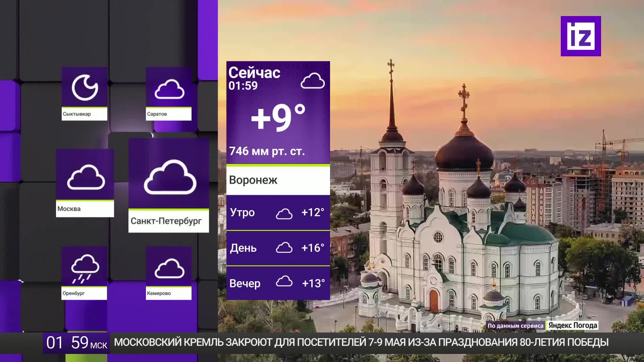Click the +12° morning temperature
The height and width of the screenshot is (362, 644).
[x=313, y=213]
